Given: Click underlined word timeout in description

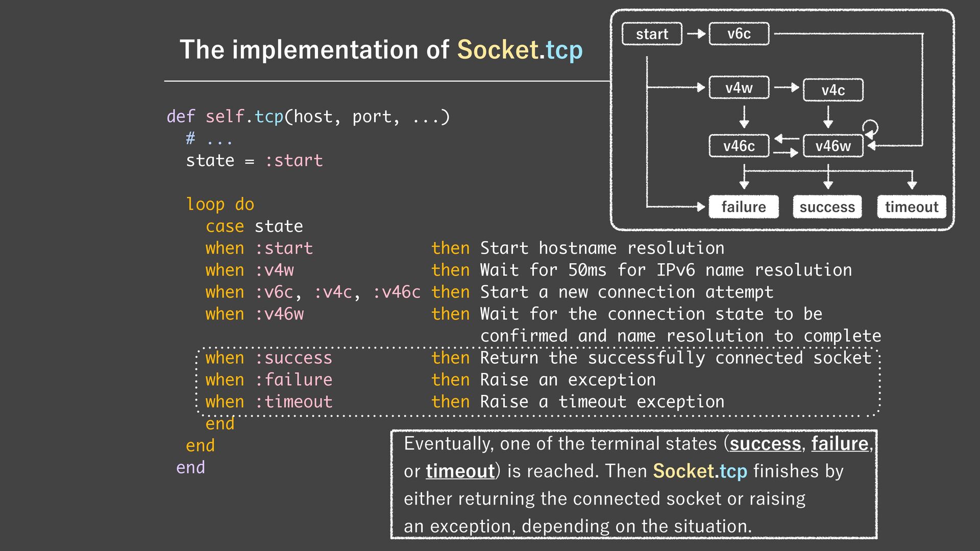Looking at the screenshot, I should (x=460, y=471).
